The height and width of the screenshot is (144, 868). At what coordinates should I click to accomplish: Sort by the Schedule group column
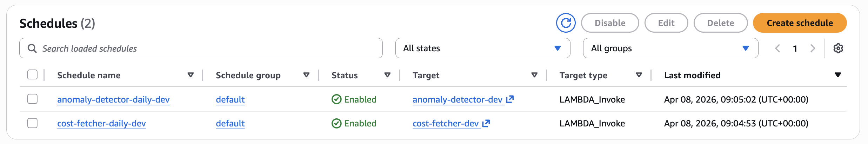tap(306, 75)
